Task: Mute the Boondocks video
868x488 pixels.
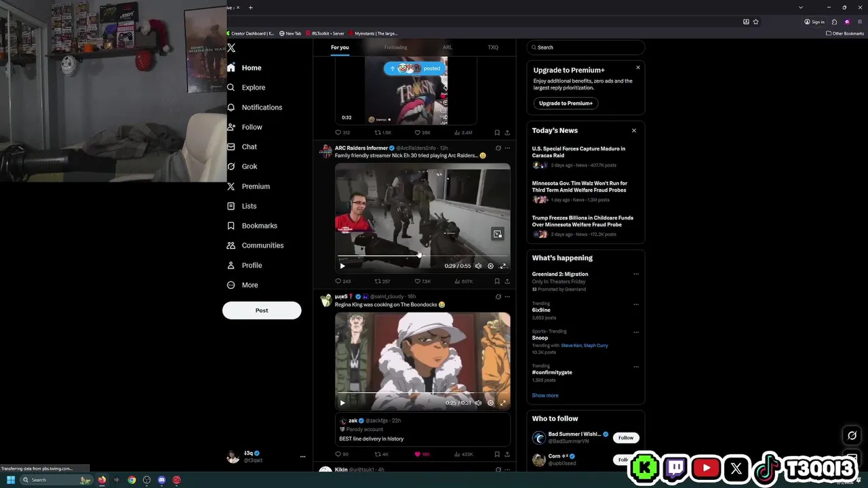Action: [x=478, y=403]
